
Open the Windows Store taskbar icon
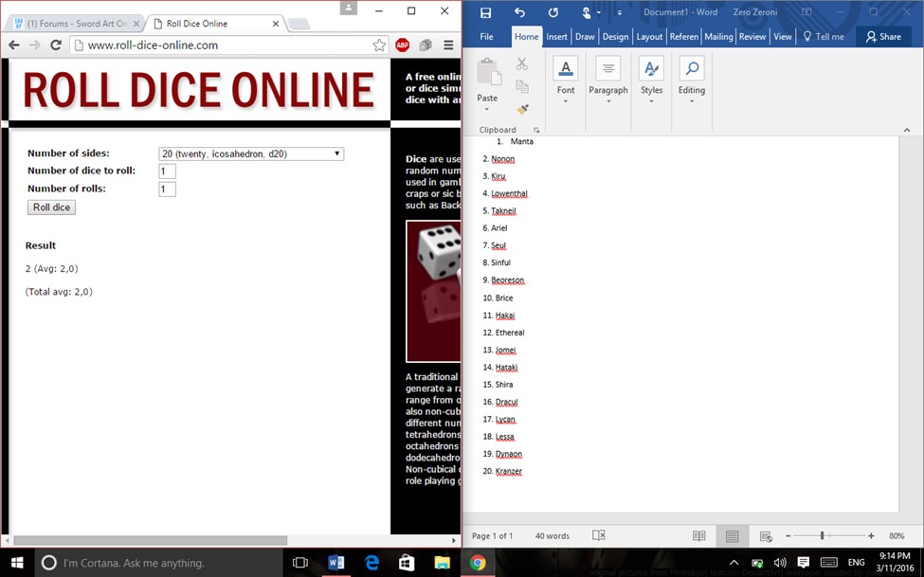tap(407, 563)
